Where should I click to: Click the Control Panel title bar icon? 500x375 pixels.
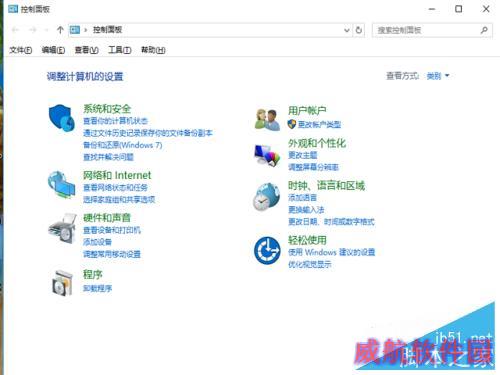point(13,9)
